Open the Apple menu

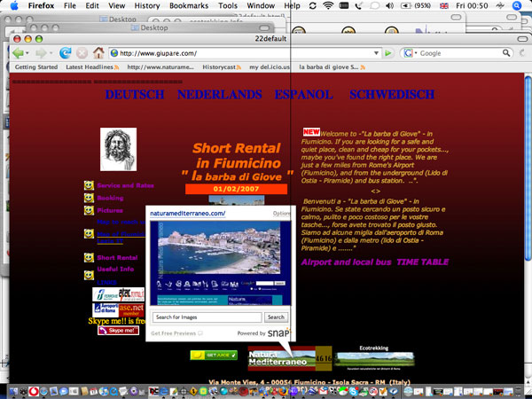14,5
